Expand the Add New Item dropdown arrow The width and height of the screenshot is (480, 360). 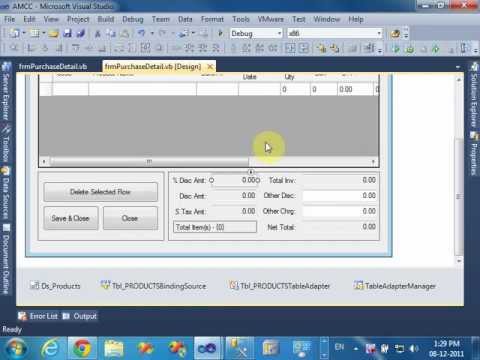click(x=43, y=33)
